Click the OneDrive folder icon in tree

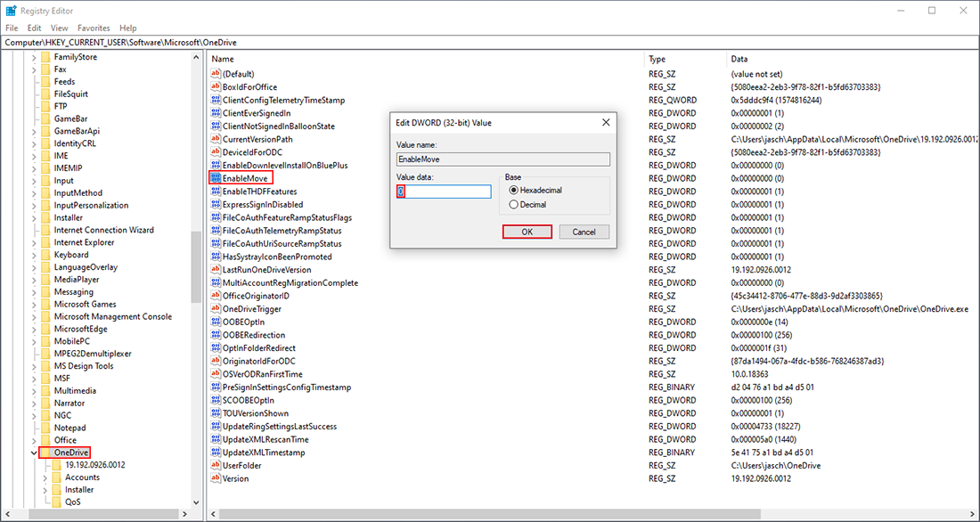click(45, 453)
